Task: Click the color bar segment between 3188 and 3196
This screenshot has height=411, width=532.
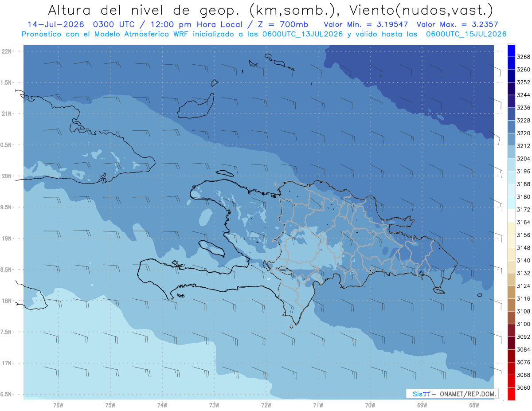Action: [x=511, y=177]
